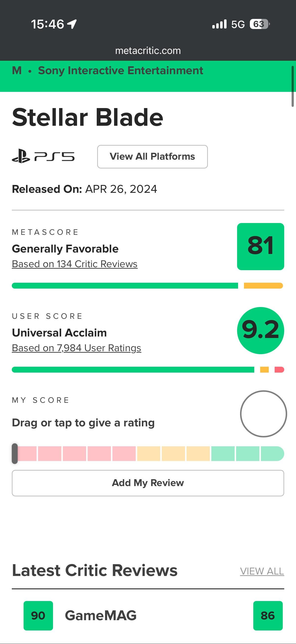Tap the empty My Score circle

(x=263, y=414)
